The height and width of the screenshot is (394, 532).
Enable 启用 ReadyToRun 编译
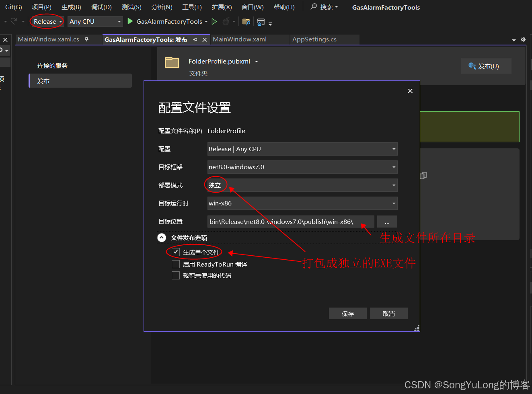176,264
